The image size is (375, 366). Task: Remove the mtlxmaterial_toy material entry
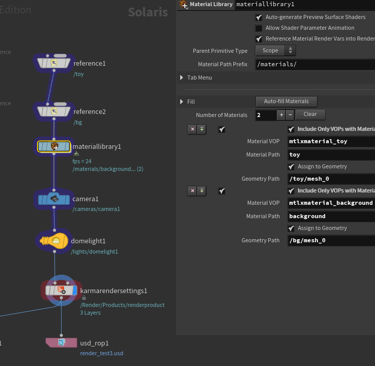tap(192, 129)
